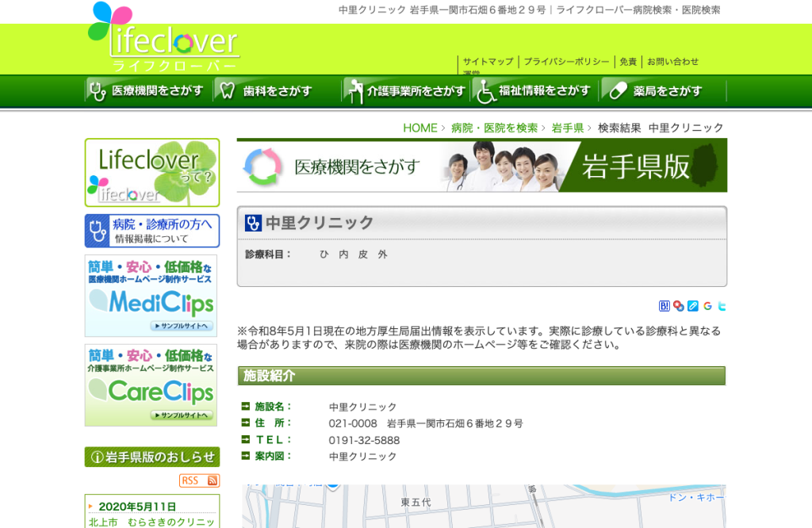Click the Google bookmark share icon
The width and height of the screenshot is (812, 528).
pos(707,306)
